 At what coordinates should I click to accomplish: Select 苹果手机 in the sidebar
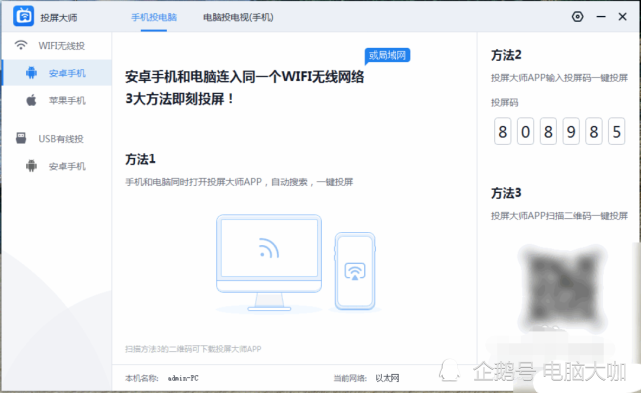67,101
